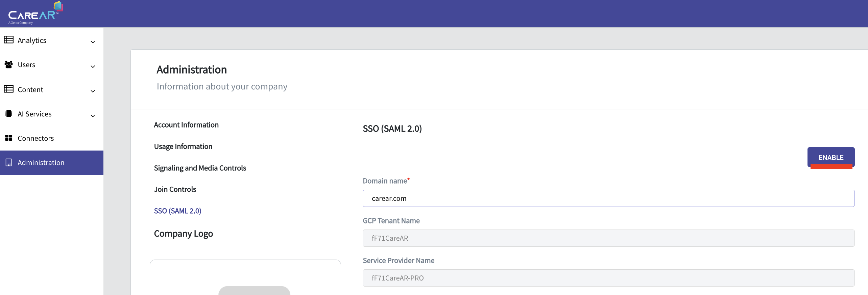868x295 pixels.
Task: Go to Usage Information section
Action: pyautogui.click(x=183, y=146)
